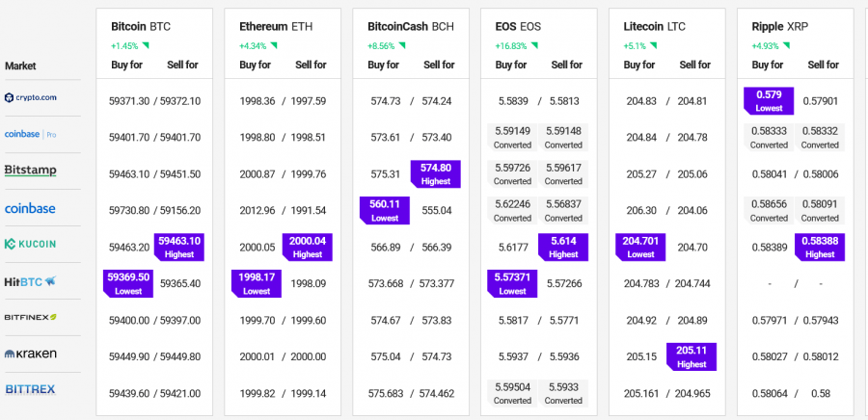The image size is (868, 420).
Task: Select the 2000.04 Highest Ethereum badge
Action: tap(308, 247)
